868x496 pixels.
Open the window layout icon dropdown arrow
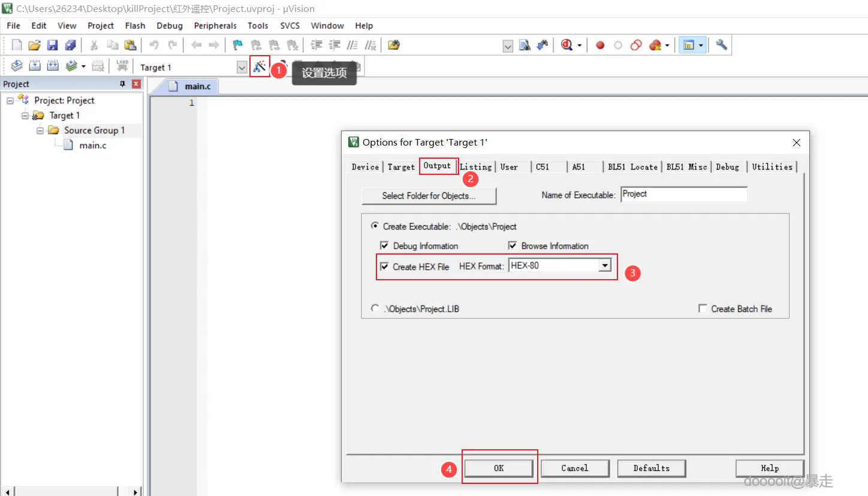700,46
